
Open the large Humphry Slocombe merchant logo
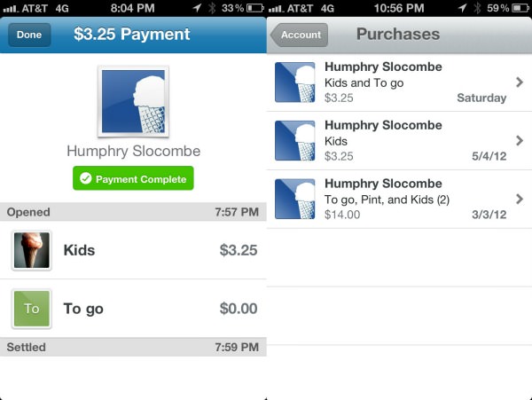[x=133, y=101]
